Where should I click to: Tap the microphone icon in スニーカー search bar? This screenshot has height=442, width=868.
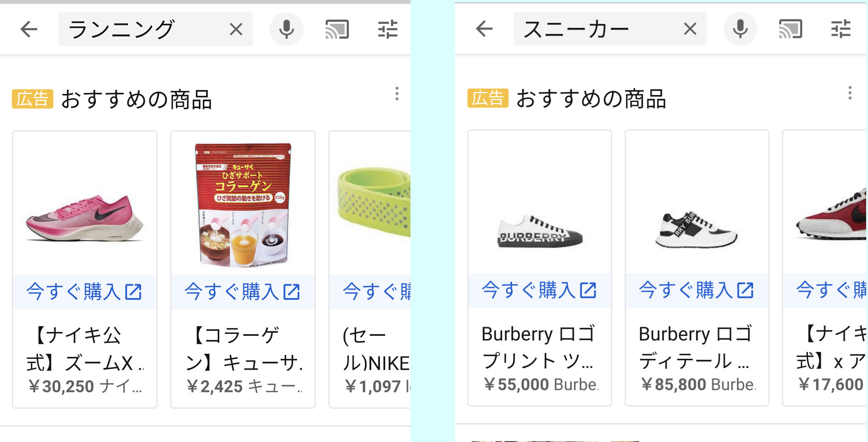coord(740,29)
